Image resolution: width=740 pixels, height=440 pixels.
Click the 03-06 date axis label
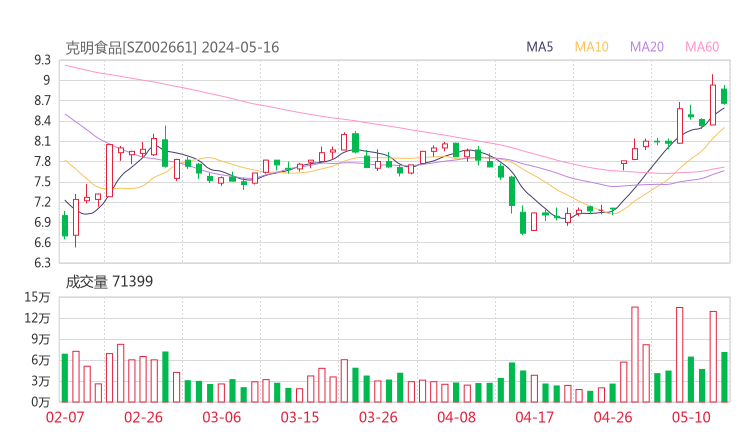pyautogui.click(x=222, y=417)
